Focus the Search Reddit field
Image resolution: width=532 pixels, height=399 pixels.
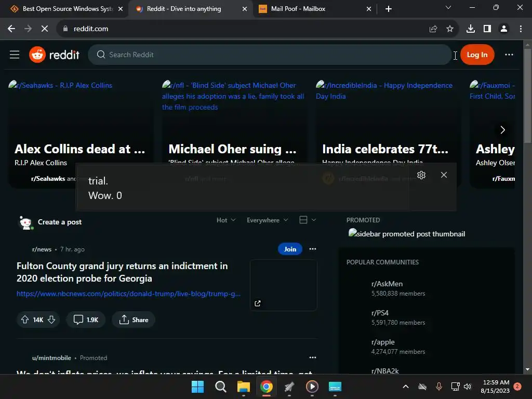[x=270, y=55]
